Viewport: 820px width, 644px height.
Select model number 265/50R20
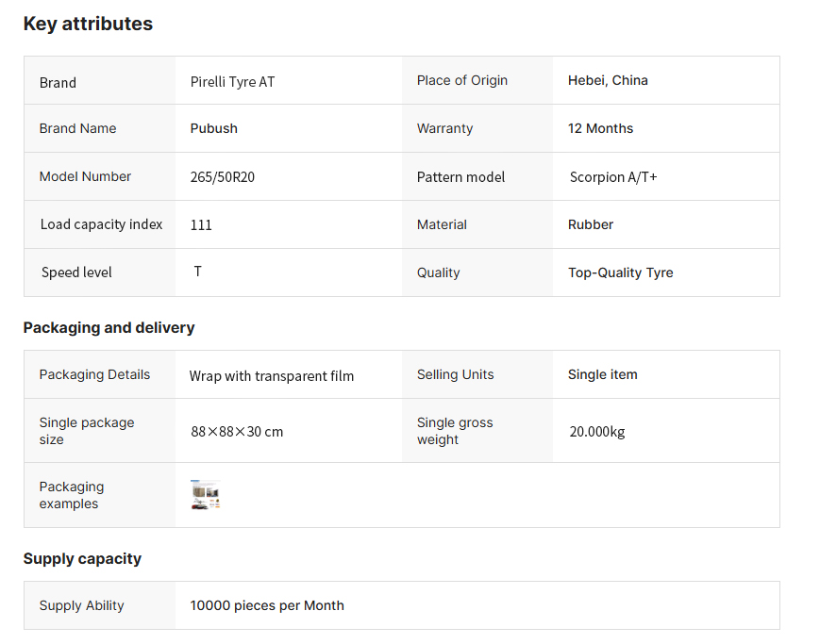coord(223,177)
